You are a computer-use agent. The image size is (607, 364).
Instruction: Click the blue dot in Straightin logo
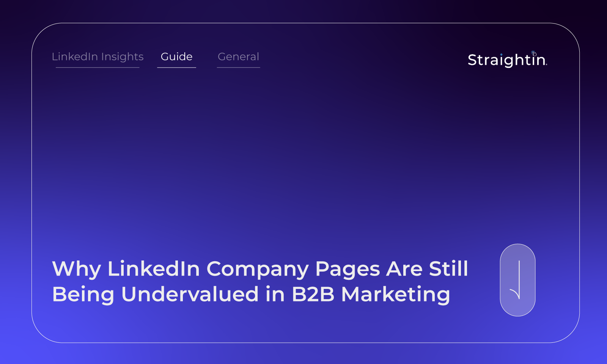click(501, 55)
